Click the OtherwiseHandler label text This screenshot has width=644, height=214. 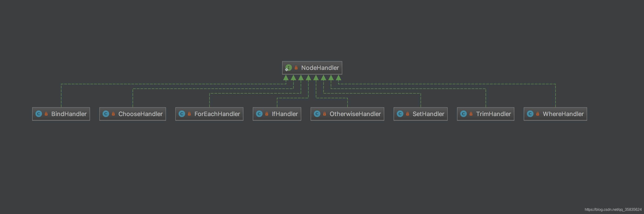point(355,114)
